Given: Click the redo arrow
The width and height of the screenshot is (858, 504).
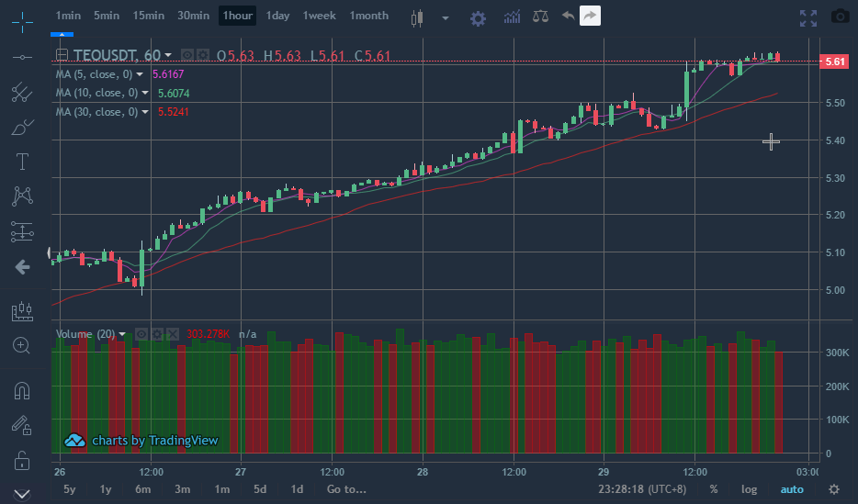Looking at the screenshot, I should [x=590, y=16].
